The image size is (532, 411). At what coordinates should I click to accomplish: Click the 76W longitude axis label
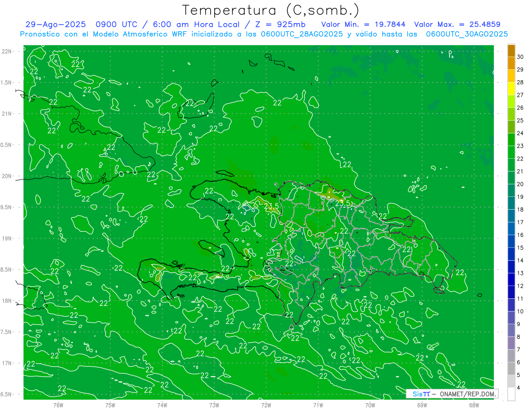coord(58,405)
